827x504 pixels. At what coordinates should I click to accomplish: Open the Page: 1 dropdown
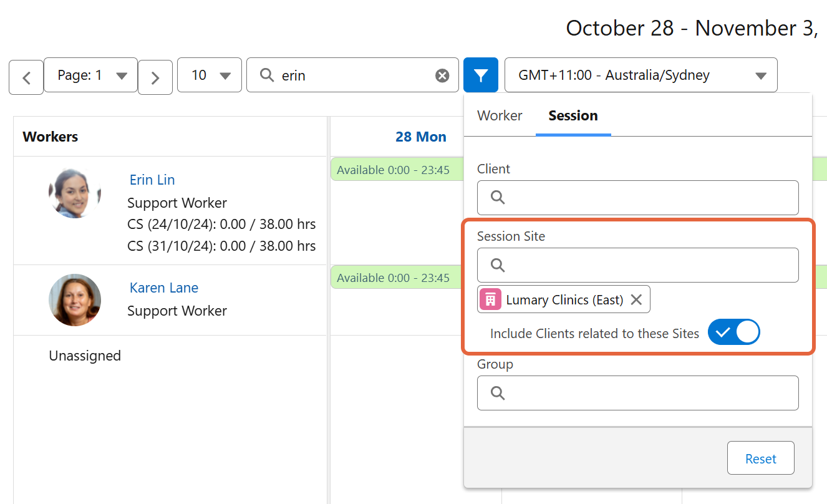(x=90, y=75)
